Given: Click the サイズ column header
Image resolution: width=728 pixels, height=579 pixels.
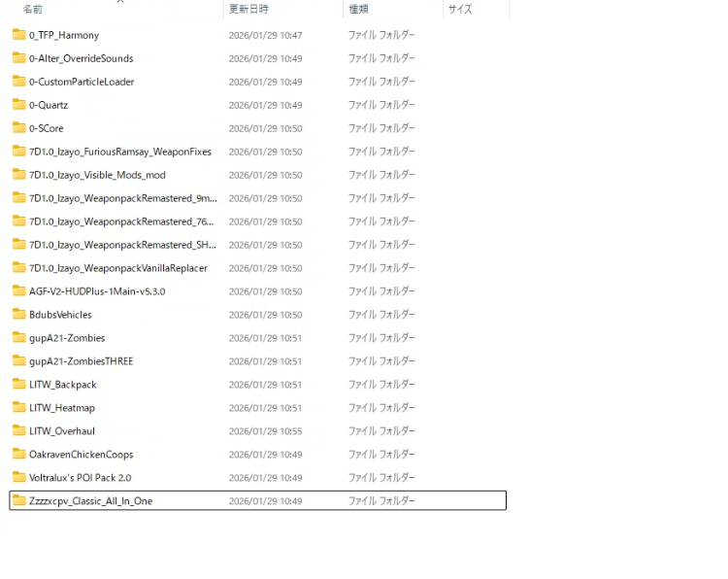Looking at the screenshot, I should (459, 9).
